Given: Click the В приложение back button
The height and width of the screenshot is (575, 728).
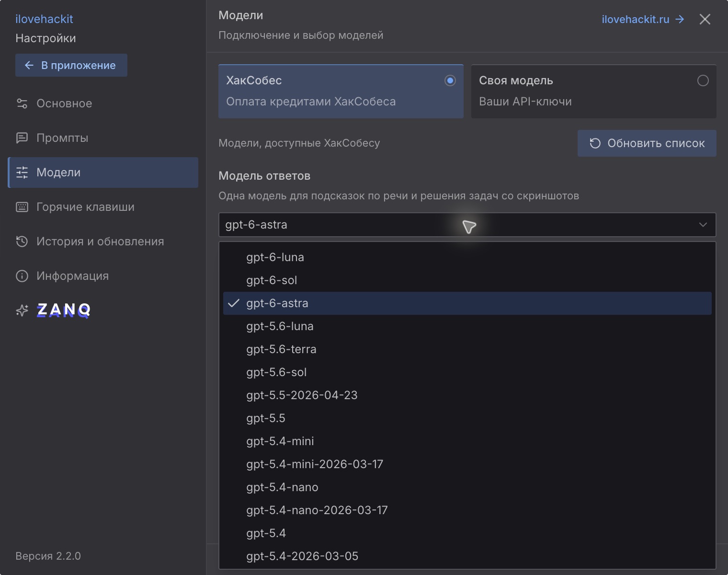Looking at the screenshot, I should click(x=71, y=65).
